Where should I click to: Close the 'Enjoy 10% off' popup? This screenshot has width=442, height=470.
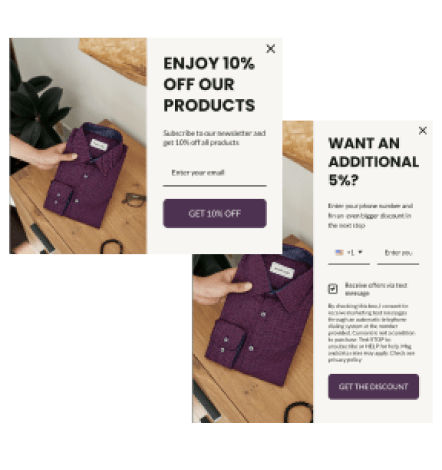pyautogui.click(x=271, y=49)
